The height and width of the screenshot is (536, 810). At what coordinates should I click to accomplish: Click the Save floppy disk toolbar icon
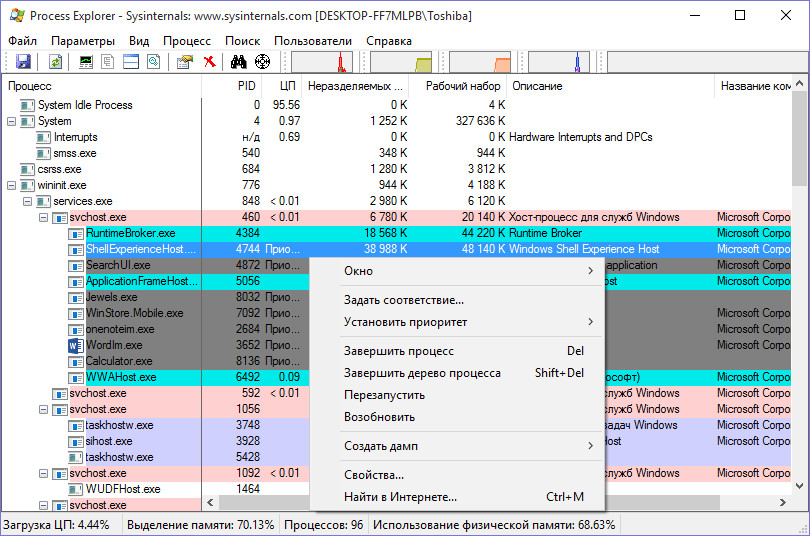coord(23,62)
